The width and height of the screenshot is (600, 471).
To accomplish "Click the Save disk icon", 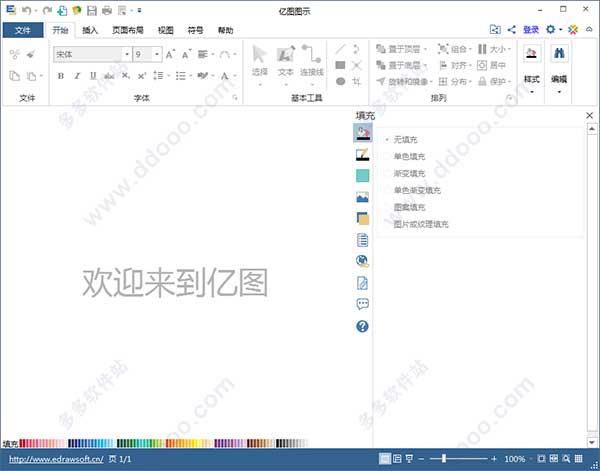I will [92, 10].
